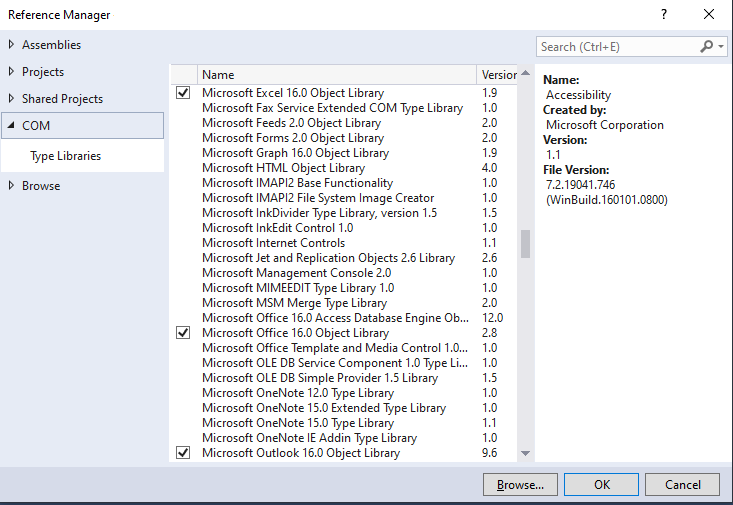This screenshot has height=505, width=733.
Task: Click the Browse... button
Action: point(520,484)
